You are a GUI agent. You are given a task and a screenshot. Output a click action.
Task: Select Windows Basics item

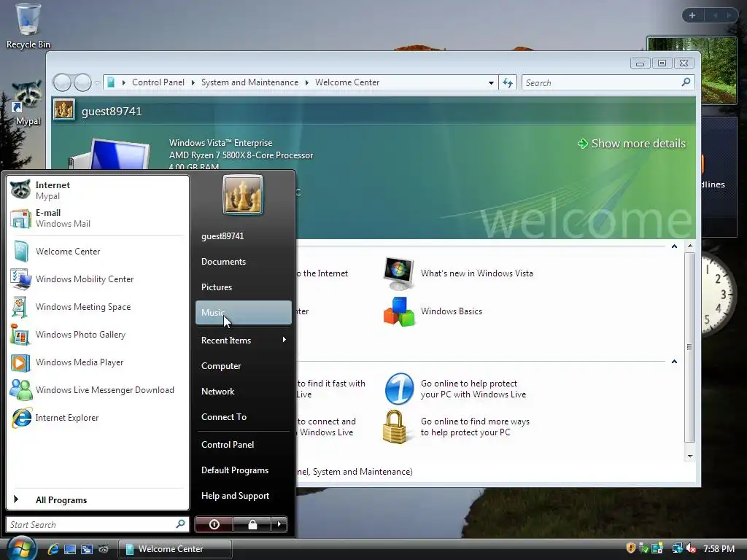click(433, 311)
